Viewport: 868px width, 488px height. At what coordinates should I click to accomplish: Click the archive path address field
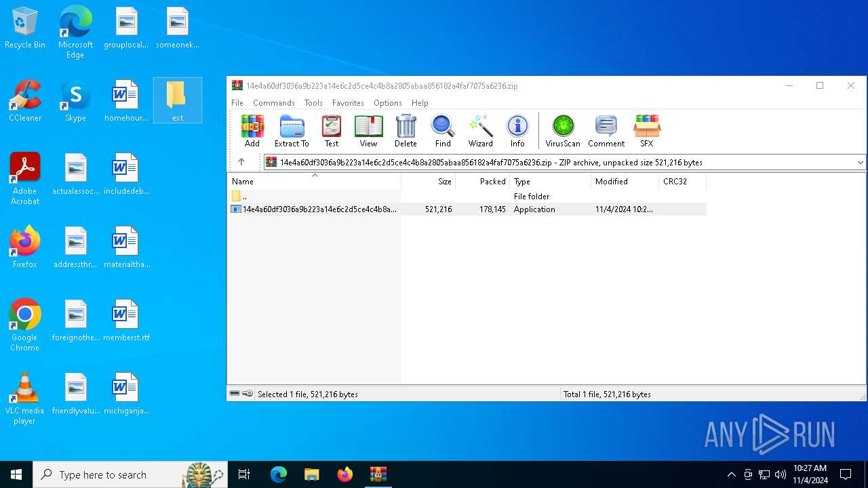559,163
